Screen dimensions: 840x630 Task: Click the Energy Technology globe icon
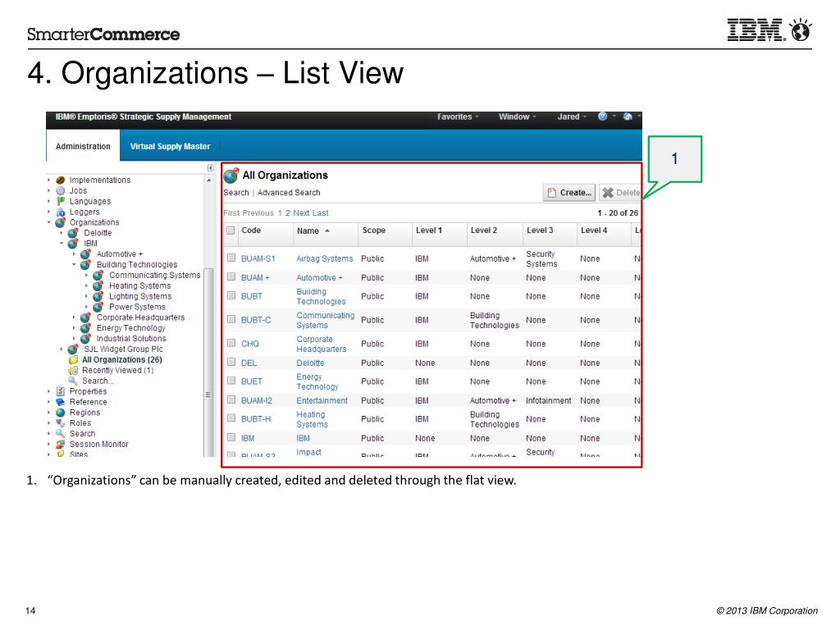(85, 328)
